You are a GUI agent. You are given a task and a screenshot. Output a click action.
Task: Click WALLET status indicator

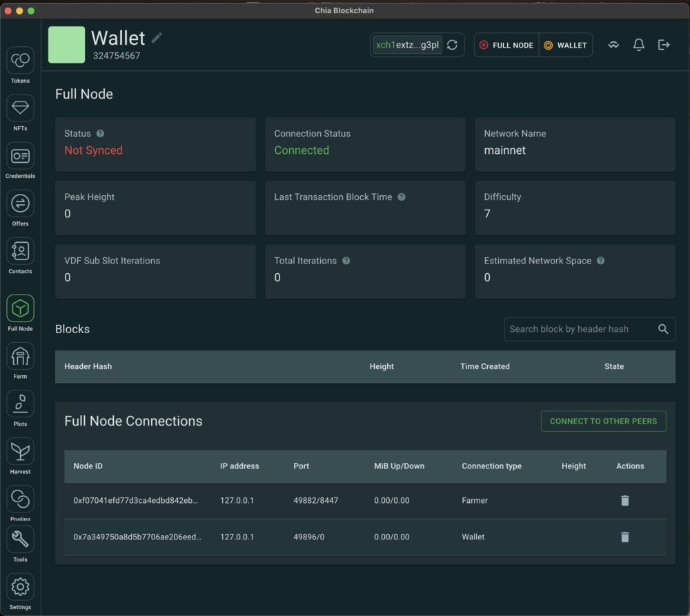pos(566,45)
